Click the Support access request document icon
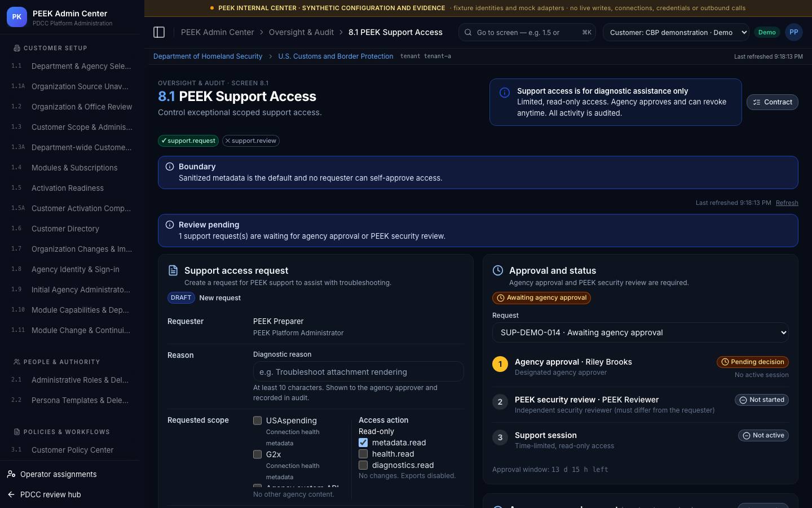This screenshot has width=812, height=508. [x=173, y=270]
